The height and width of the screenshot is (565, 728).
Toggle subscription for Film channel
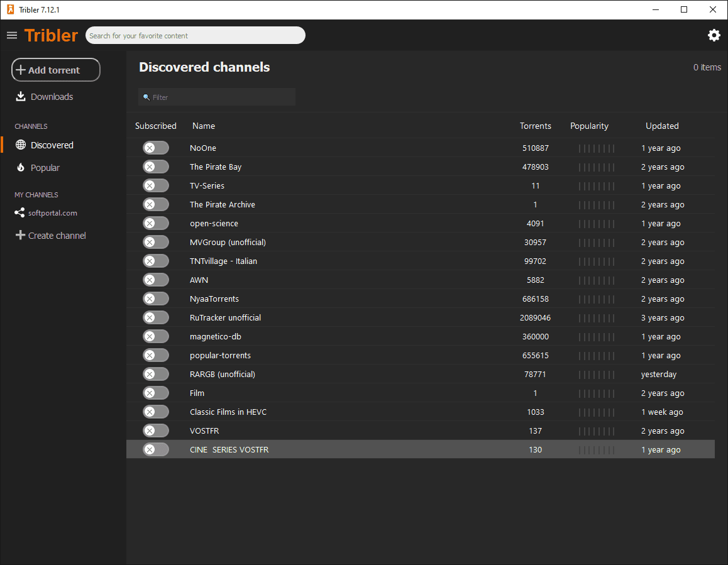coord(155,393)
